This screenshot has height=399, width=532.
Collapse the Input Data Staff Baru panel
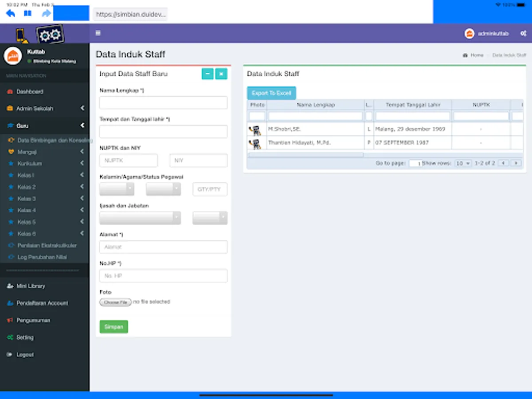[207, 74]
